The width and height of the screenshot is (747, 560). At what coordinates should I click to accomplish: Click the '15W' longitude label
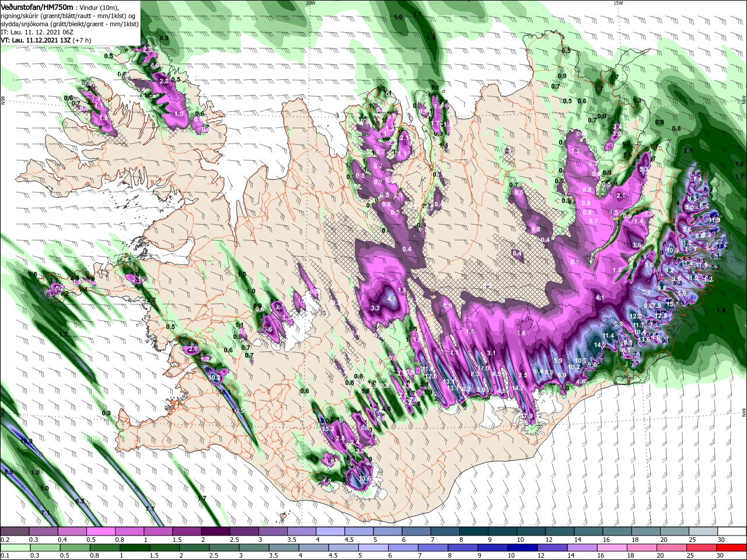pyautogui.click(x=618, y=3)
